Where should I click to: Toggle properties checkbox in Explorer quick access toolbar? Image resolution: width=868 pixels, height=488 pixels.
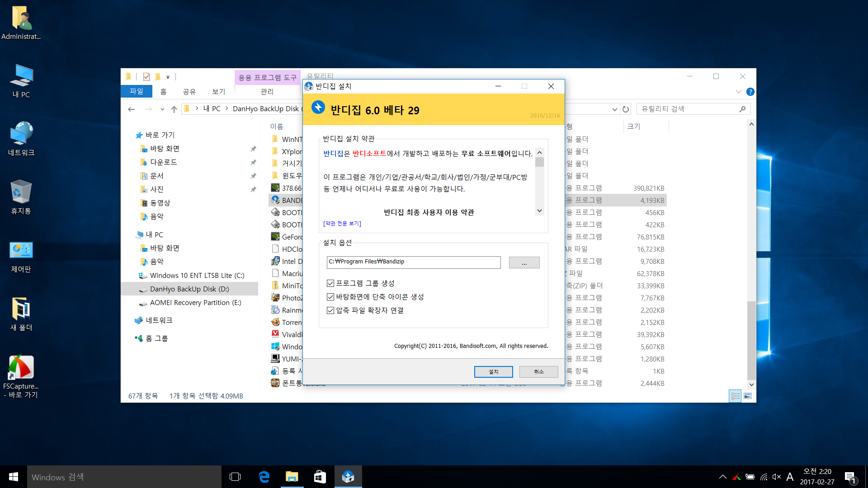[146, 77]
